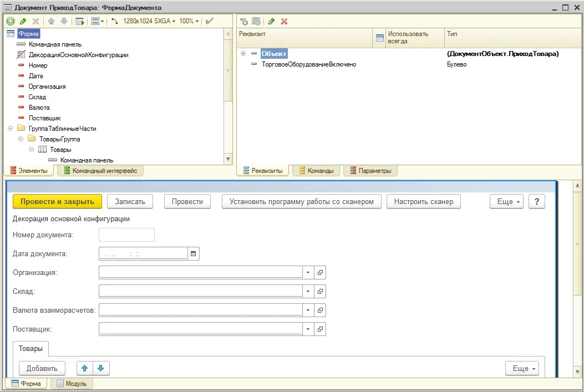This screenshot has height=392, width=584.
Task: Click the Add attribute icon in requisites toolbar
Action: 244,22
